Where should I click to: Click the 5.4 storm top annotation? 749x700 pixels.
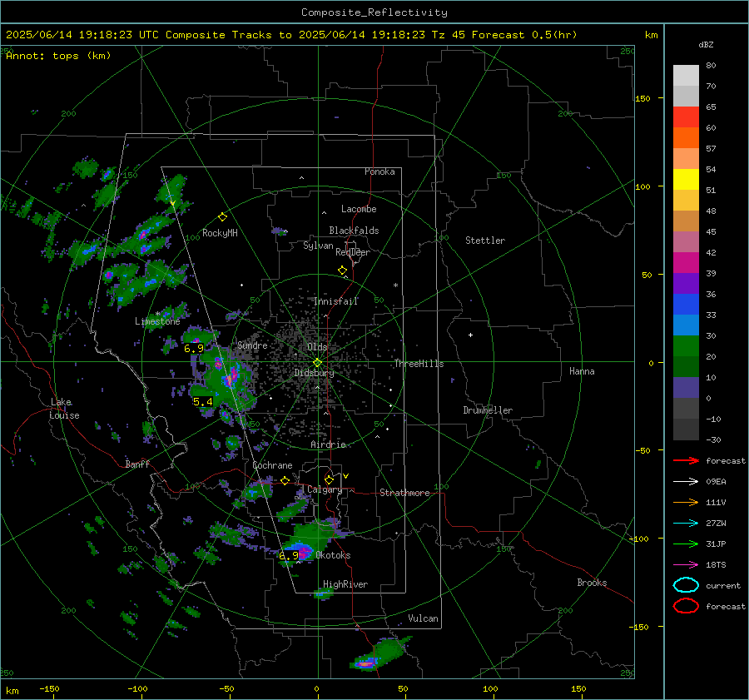(x=202, y=402)
